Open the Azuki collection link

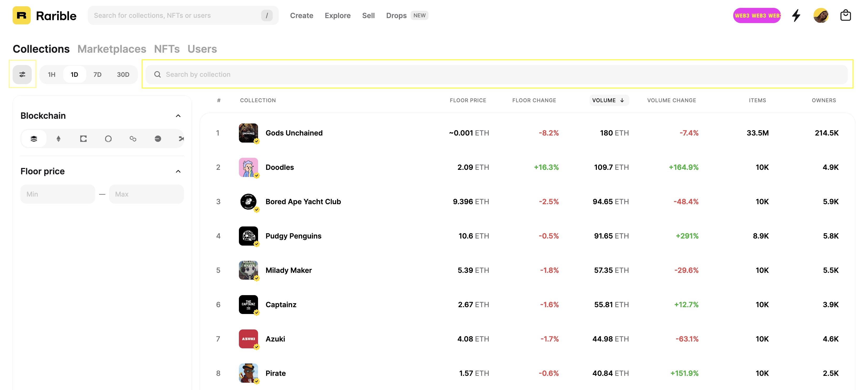point(275,339)
